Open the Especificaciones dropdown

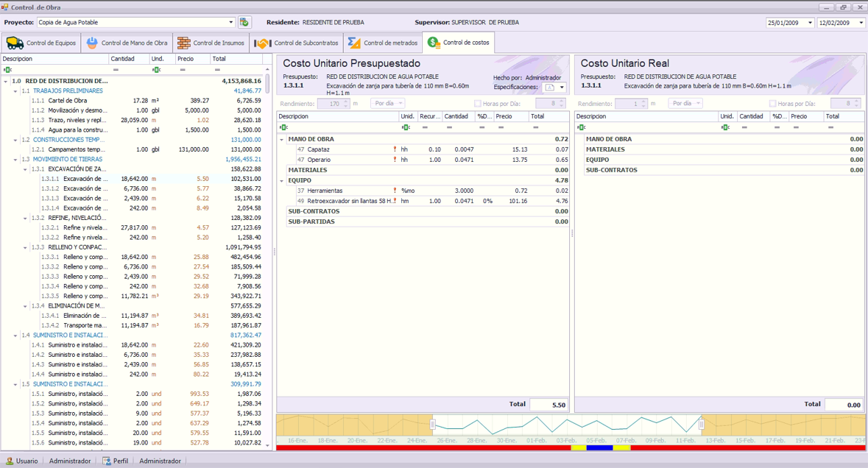point(562,88)
